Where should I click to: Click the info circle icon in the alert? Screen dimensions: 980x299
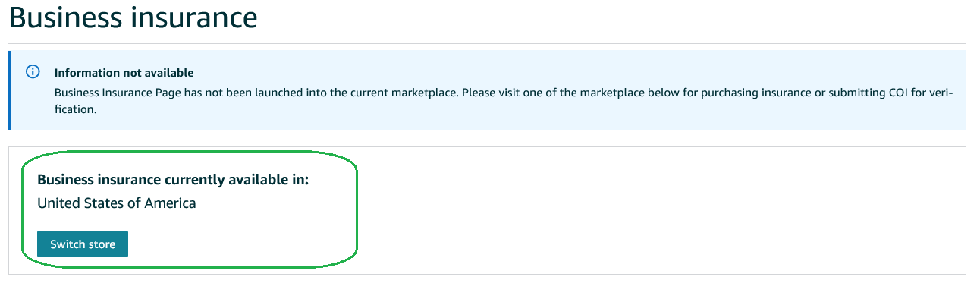(x=33, y=72)
